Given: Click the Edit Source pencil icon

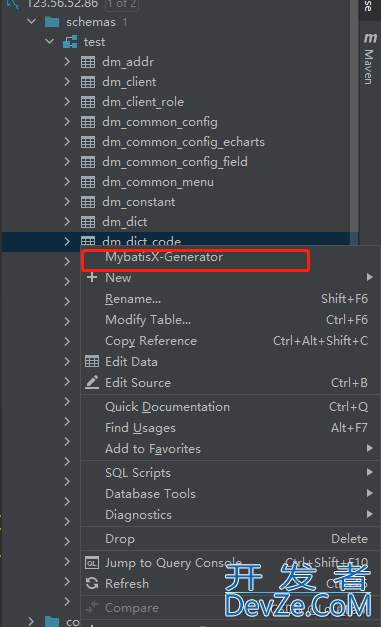Looking at the screenshot, I should tap(92, 382).
